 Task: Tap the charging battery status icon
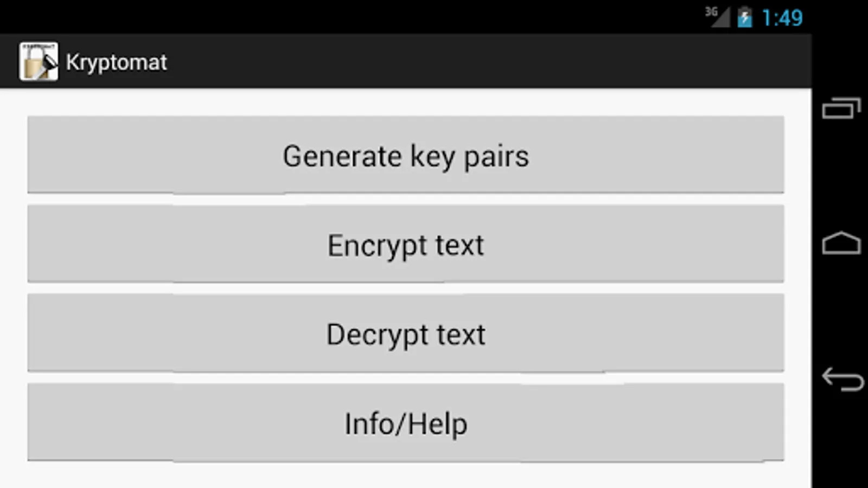click(745, 17)
